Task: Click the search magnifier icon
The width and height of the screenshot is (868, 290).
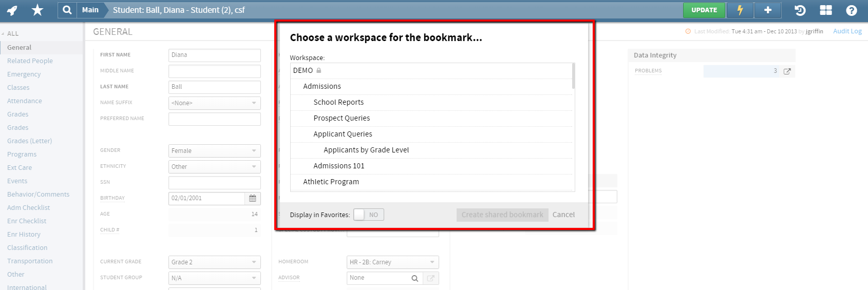Action: tap(67, 10)
